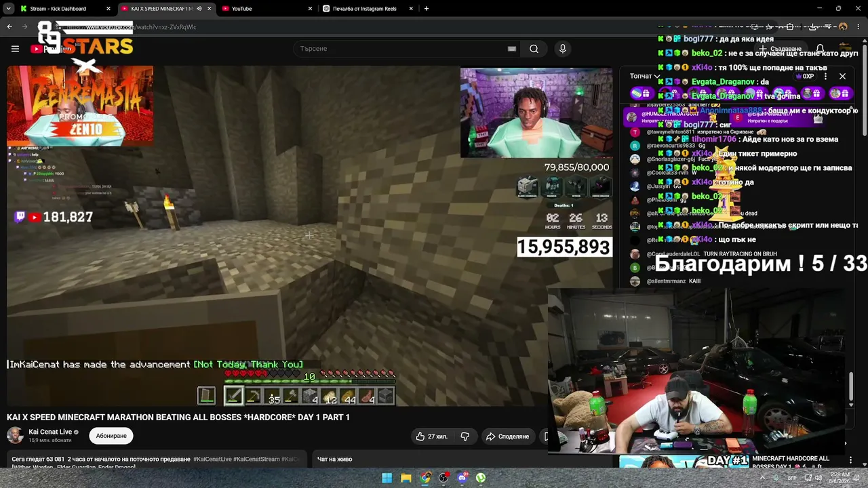Open the Kai Cenat Live channel name
Screen dimensions: 868x488
[50, 432]
